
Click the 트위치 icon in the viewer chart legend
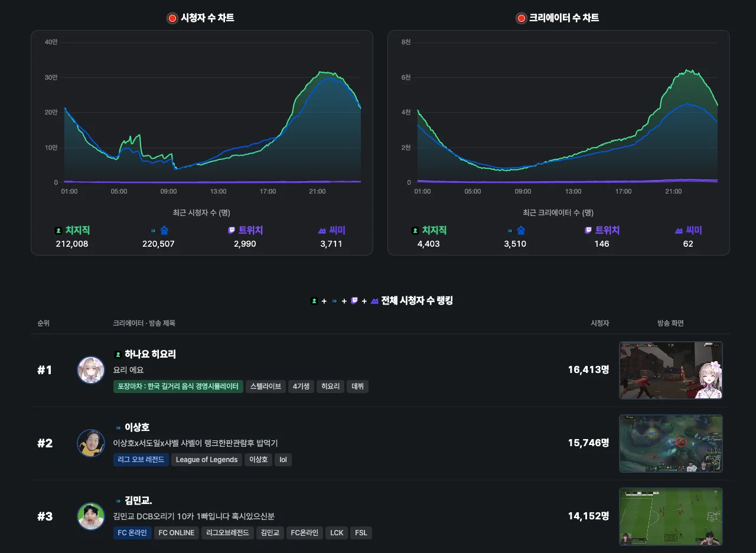click(232, 231)
